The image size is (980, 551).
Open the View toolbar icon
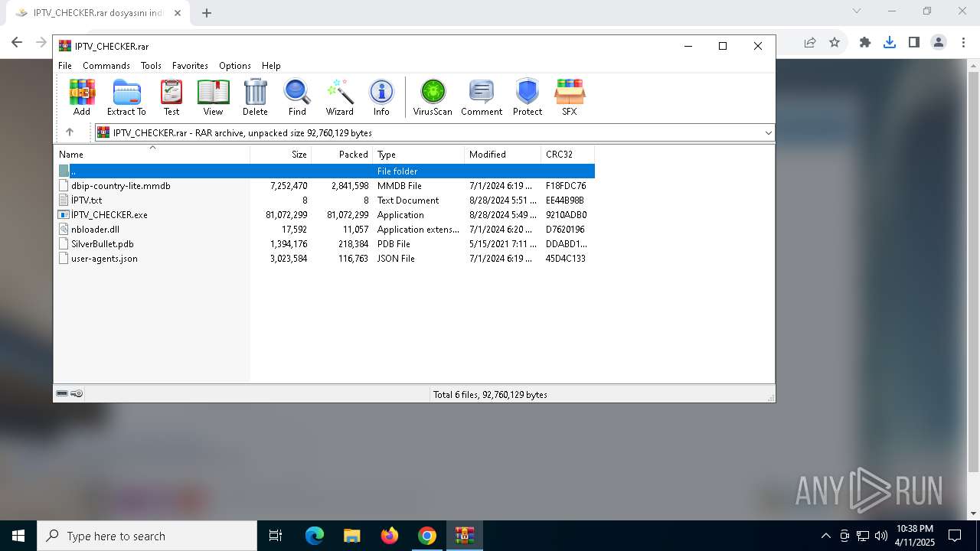213,97
